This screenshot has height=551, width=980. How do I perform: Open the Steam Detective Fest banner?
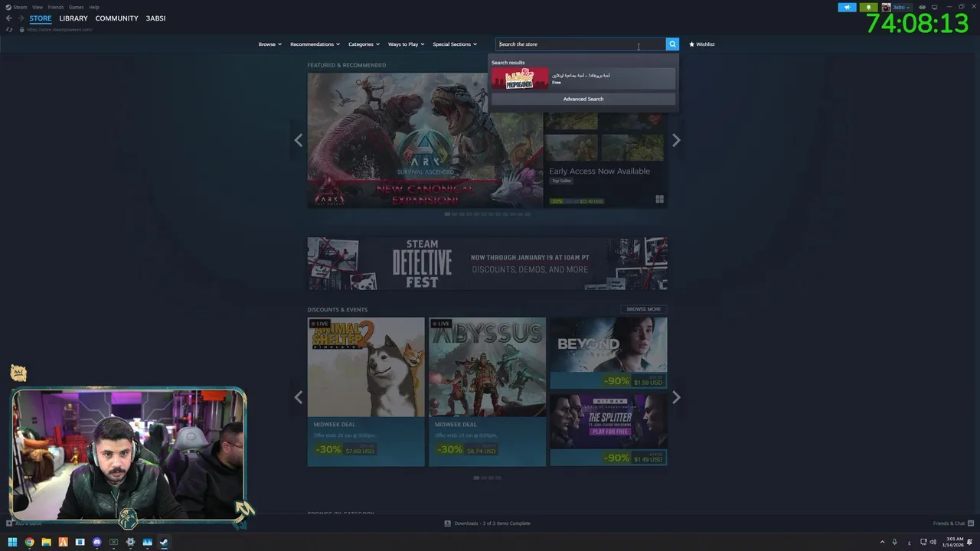point(487,263)
